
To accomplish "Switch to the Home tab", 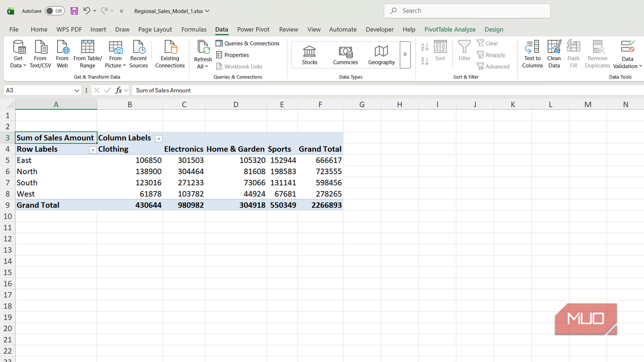I will click(39, 29).
